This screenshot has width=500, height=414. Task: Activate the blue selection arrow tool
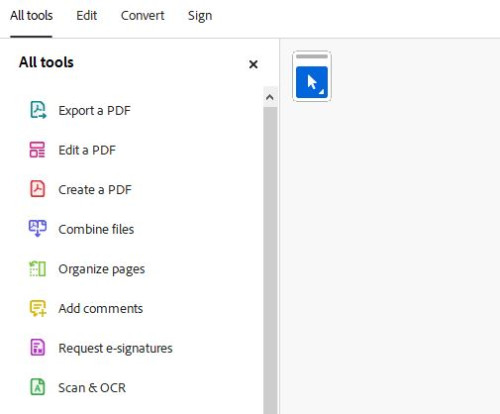tap(312, 82)
